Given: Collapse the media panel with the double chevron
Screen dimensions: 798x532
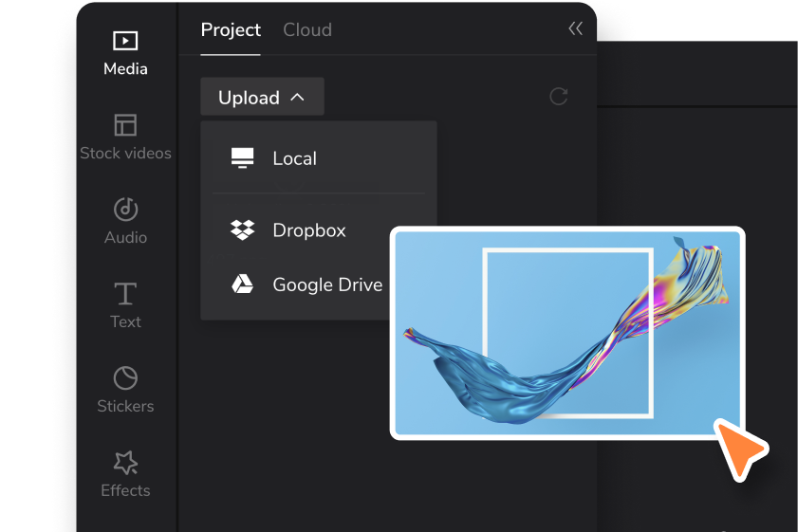Looking at the screenshot, I should [x=576, y=28].
